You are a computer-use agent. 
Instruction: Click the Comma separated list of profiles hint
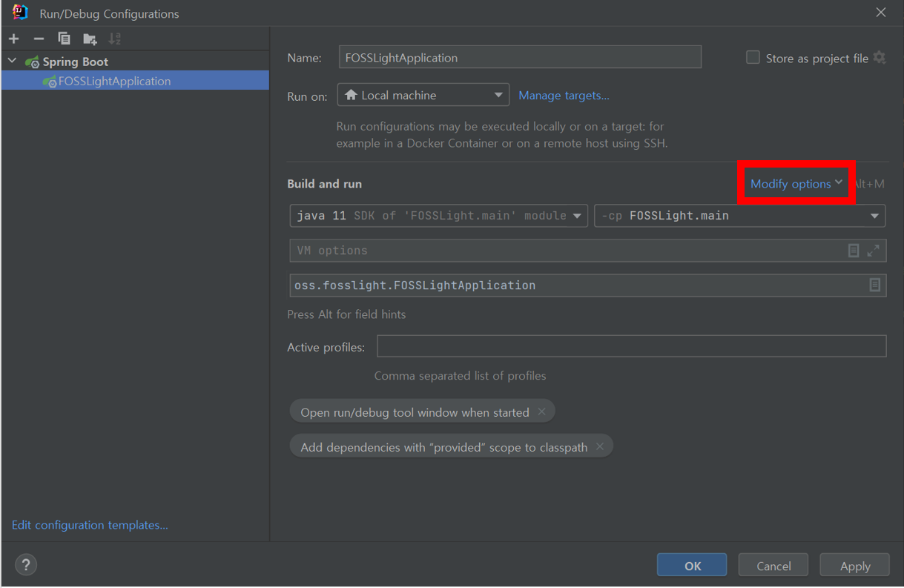[x=460, y=376]
